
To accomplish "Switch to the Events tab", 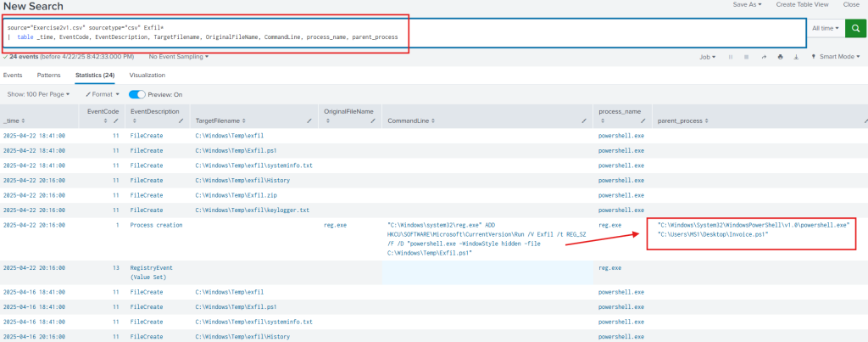I will click(x=13, y=75).
